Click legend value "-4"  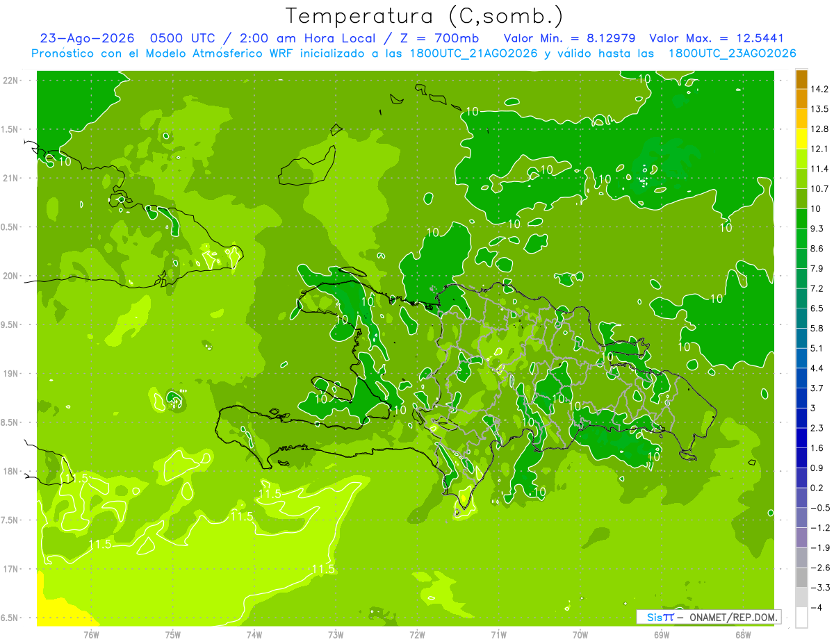pos(816,608)
